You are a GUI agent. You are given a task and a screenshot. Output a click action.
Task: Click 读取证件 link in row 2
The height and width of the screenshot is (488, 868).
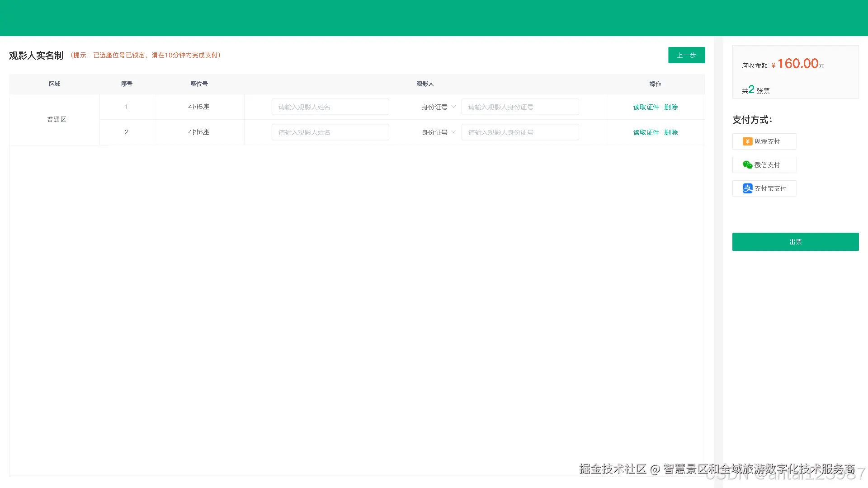point(646,132)
